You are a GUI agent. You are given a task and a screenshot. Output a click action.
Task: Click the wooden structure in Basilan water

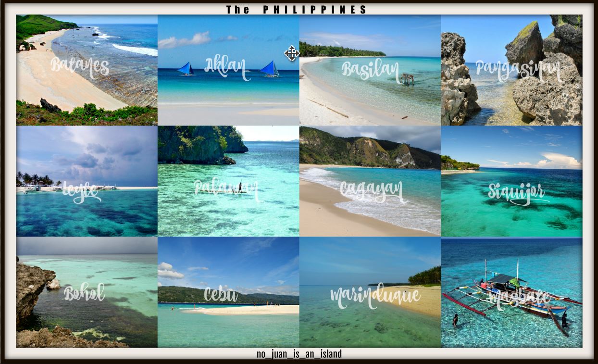click(x=408, y=79)
